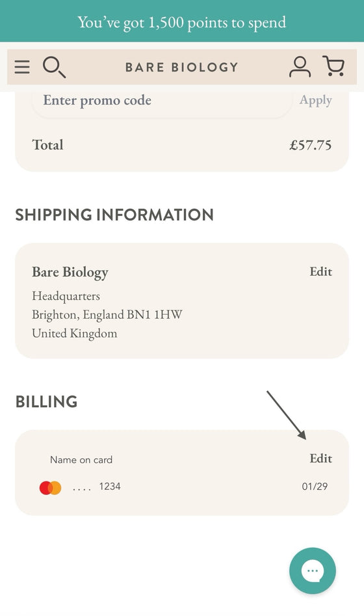This screenshot has height=616, width=364.
Task: Click the card number ending 1234
Action: [97, 487]
